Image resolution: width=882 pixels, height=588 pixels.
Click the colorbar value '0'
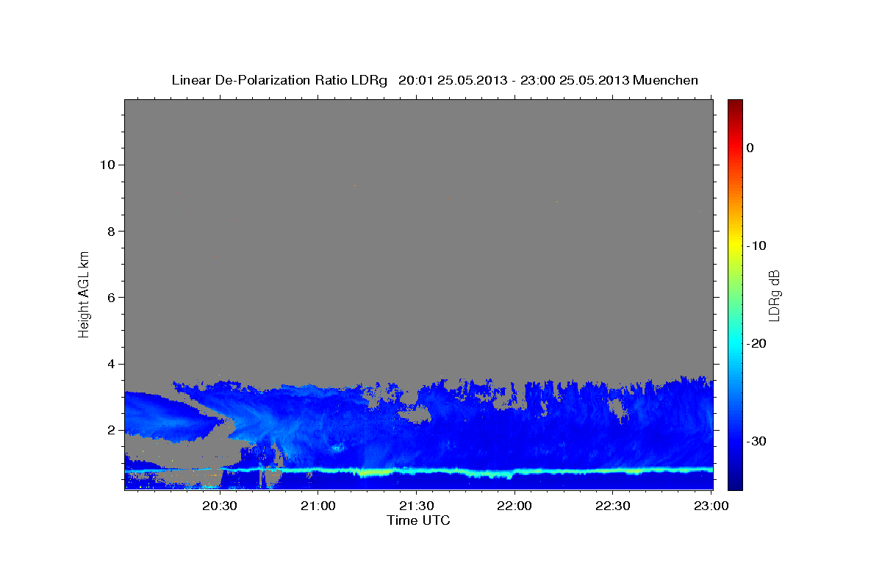coord(750,148)
